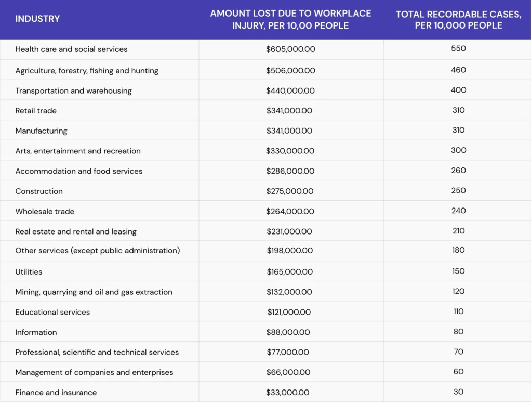Click the 'Construction' industry cell
The height and width of the screenshot is (403, 532).
(39, 191)
